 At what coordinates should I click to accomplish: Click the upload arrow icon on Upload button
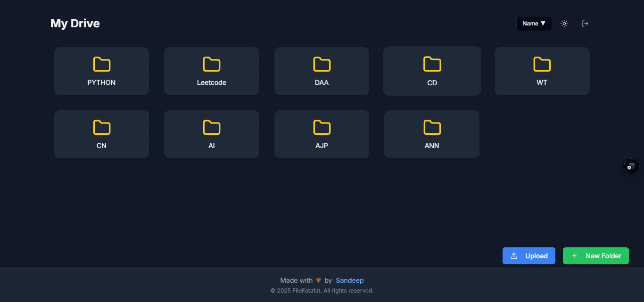tap(513, 255)
